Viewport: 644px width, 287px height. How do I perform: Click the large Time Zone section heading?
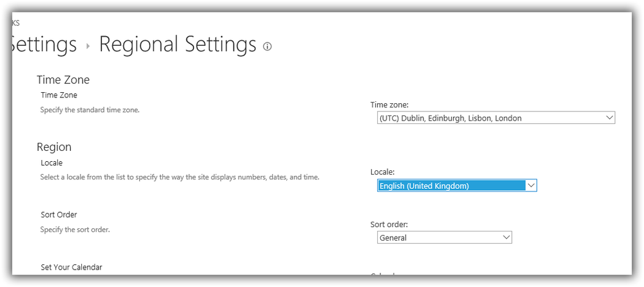tap(63, 80)
